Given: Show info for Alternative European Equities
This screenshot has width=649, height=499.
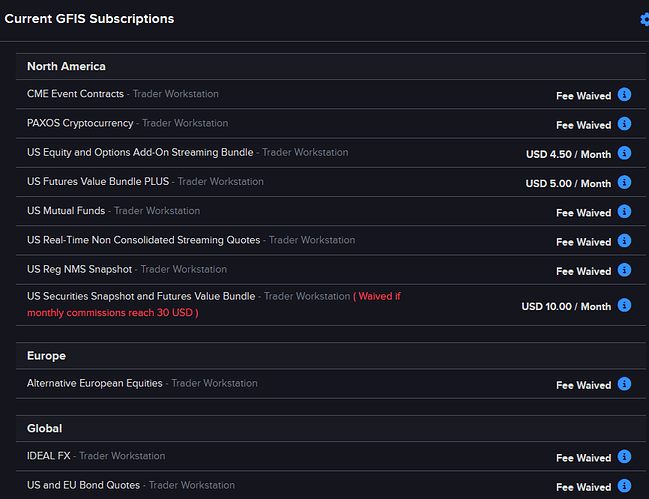Looking at the screenshot, I should pos(624,384).
